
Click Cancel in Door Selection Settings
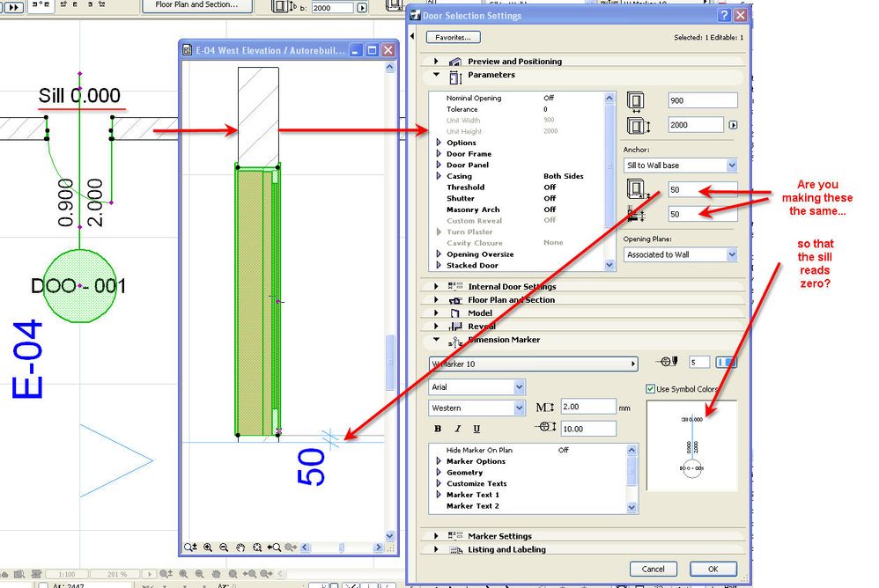tap(653, 569)
